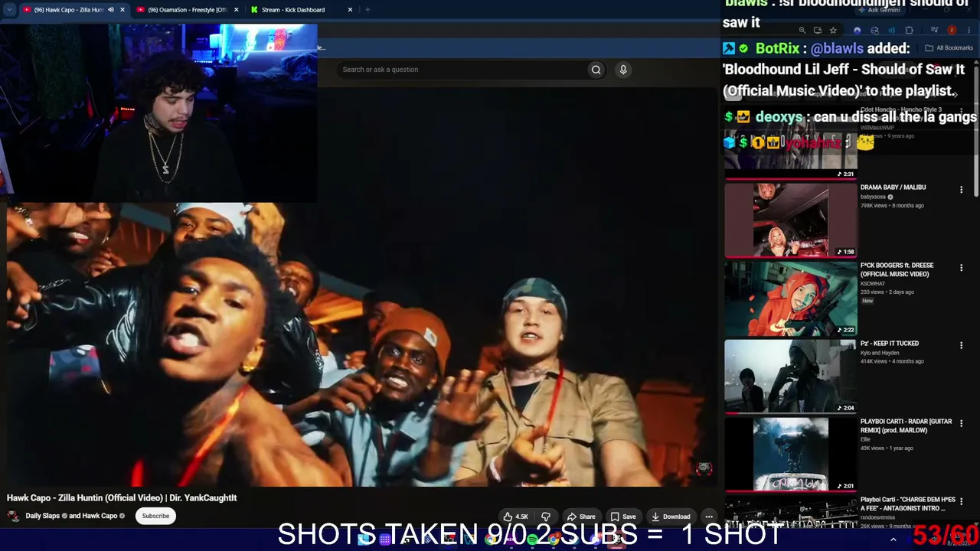Screen dimensions: 980x551
Task: Open Spotify from the taskbar
Action: click(532, 540)
